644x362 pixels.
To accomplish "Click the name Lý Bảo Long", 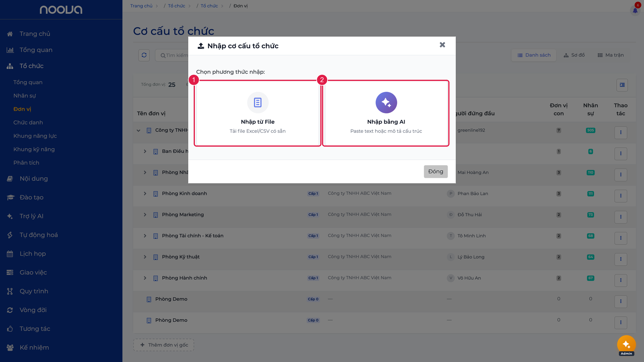I will pyautogui.click(x=471, y=257).
